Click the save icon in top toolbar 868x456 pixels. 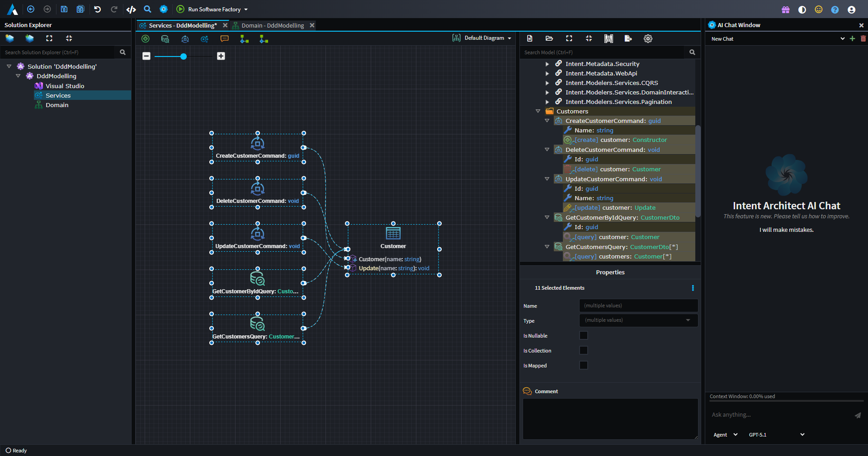coord(64,9)
